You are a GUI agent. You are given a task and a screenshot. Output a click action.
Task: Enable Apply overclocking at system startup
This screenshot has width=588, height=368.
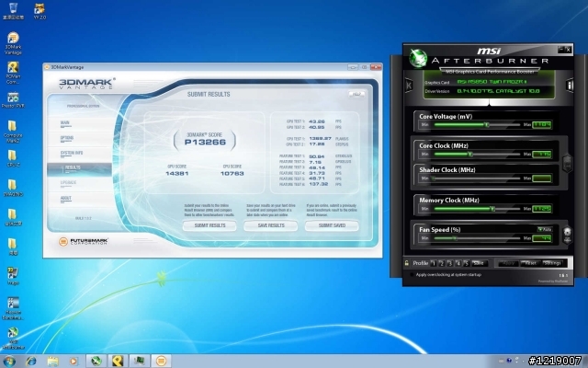click(x=413, y=274)
